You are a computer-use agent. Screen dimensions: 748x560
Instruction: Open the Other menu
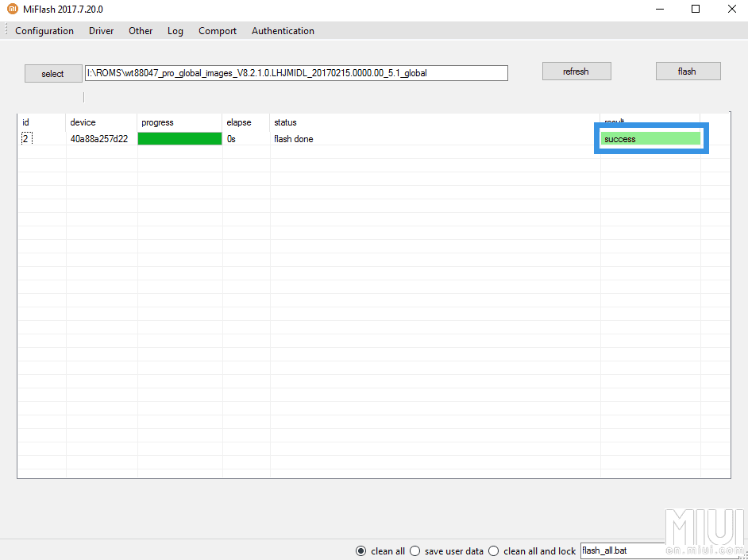[x=141, y=31]
